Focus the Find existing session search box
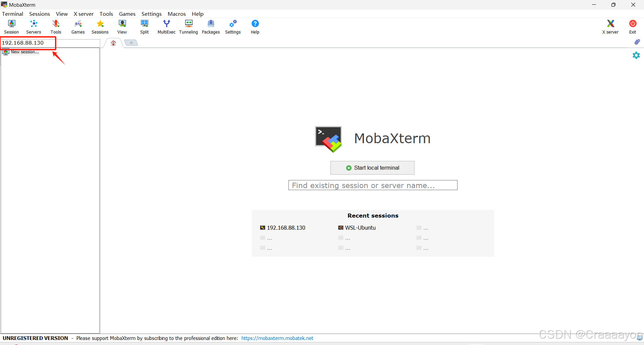 pyautogui.click(x=373, y=185)
